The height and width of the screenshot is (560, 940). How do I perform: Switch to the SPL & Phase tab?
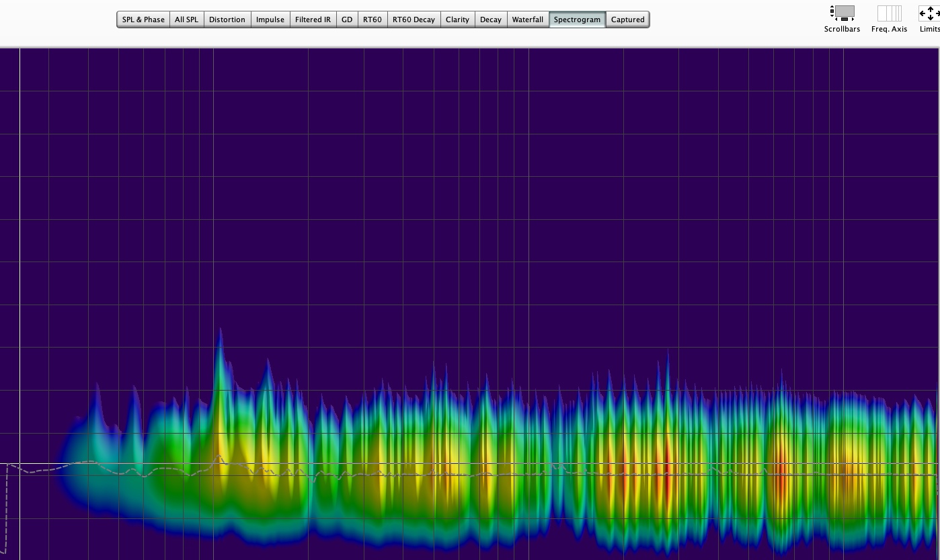[x=143, y=19]
